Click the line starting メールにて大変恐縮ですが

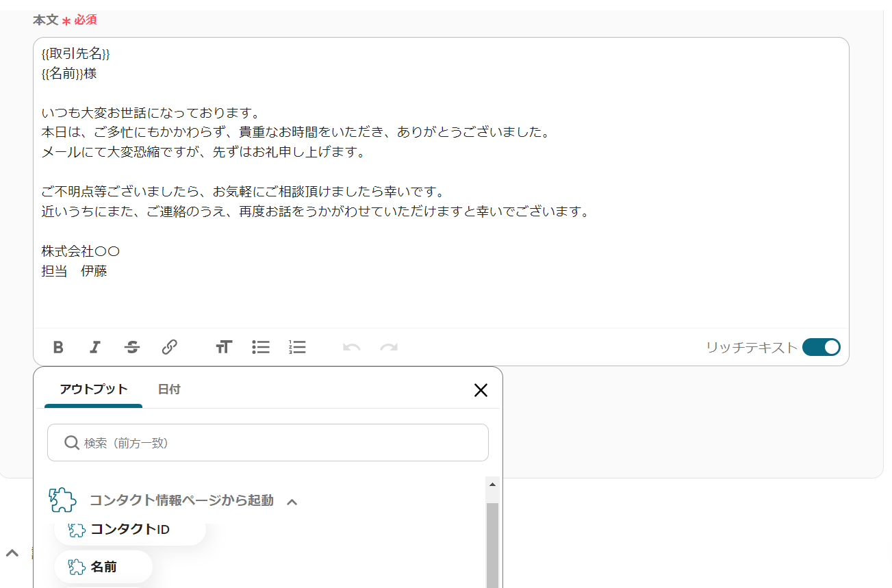pos(204,153)
